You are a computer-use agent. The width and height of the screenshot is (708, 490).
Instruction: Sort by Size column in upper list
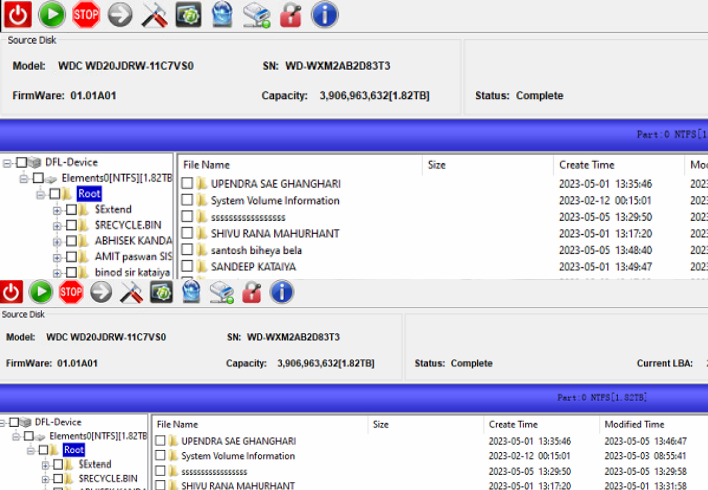click(x=488, y=165)
